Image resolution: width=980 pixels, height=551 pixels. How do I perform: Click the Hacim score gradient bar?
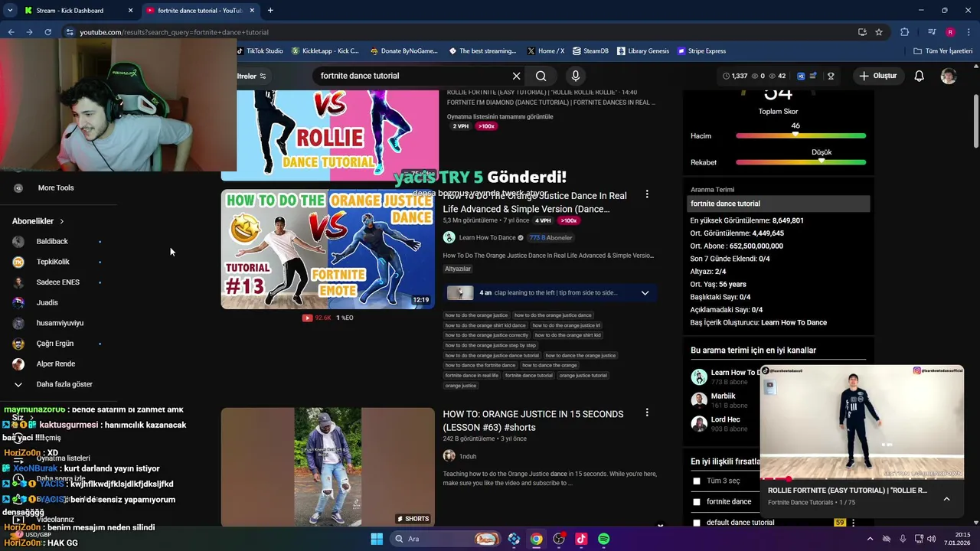point(801,135)
